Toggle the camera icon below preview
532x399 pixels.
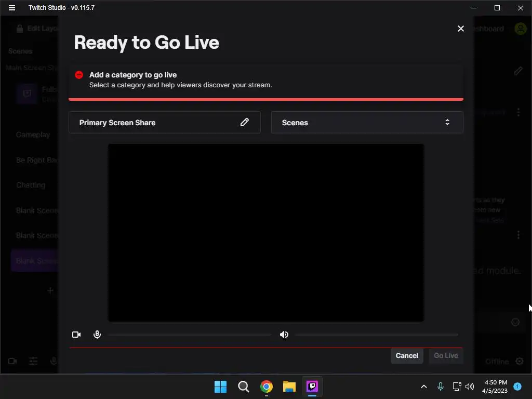[76, 335]
